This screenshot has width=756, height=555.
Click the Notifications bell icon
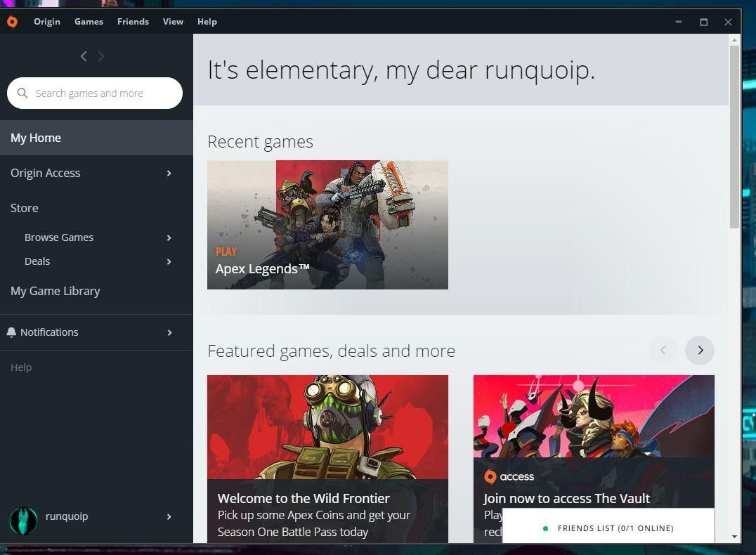(11, 332)
